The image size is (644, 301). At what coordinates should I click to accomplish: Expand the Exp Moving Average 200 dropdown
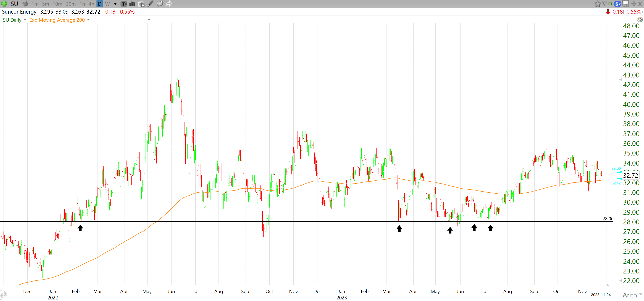[88, 20]
